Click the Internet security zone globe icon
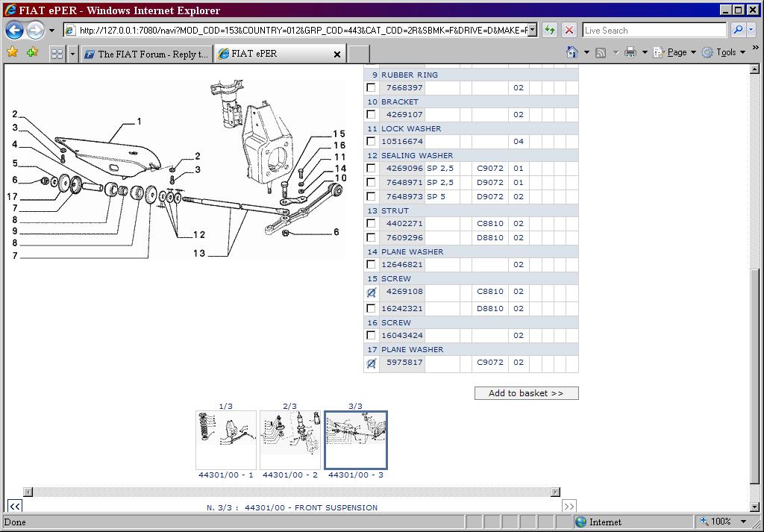The width and height of the screenshot is (764, 532). 580,522
